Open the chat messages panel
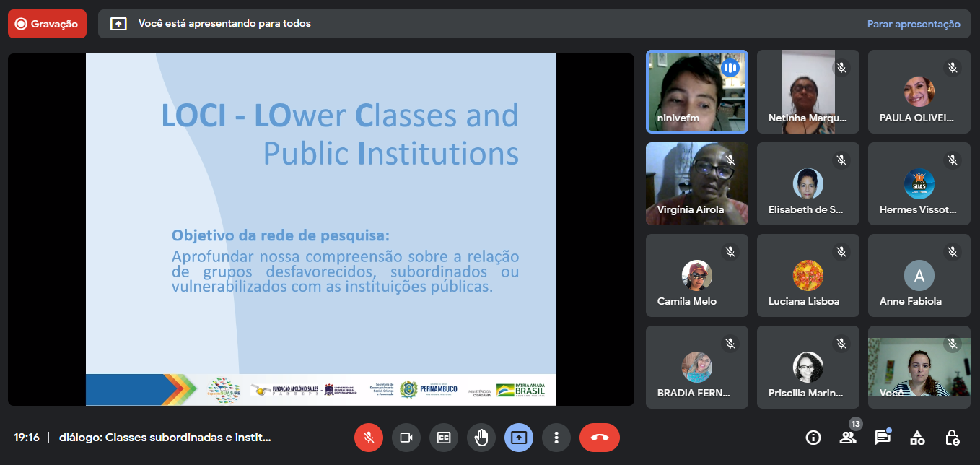The image size is (980, 465). 882,438
